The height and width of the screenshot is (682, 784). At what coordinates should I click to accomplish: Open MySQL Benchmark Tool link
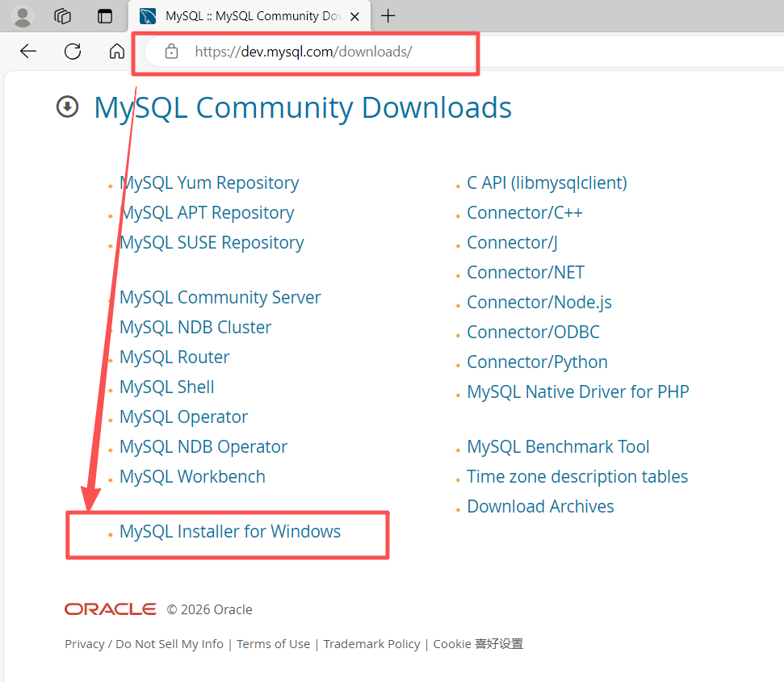[x=558, y=446]
